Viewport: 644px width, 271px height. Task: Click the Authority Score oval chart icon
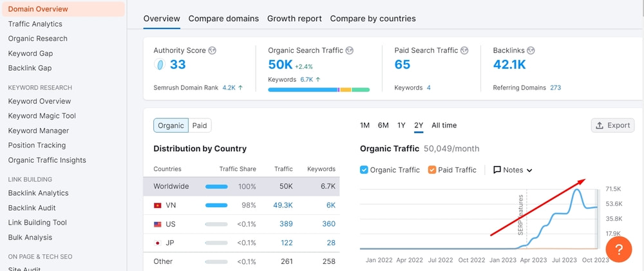[159, 64]
